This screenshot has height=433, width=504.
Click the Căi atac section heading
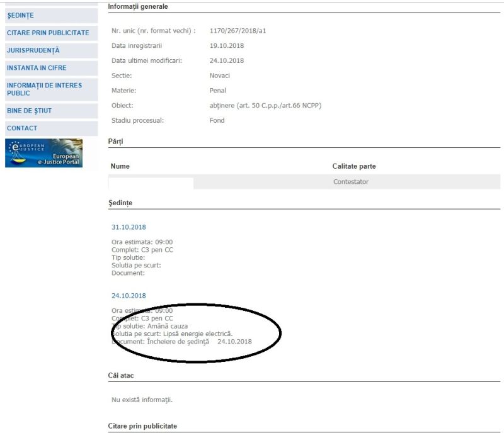pos(121,376)
